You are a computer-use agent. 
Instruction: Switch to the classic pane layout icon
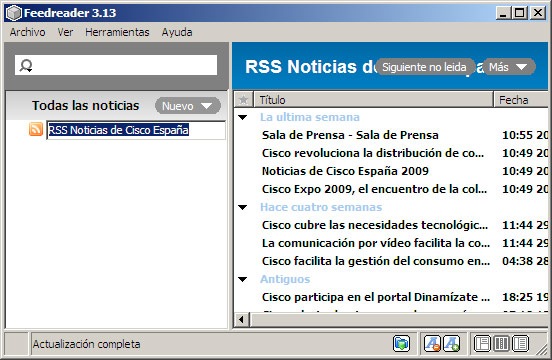482,344
